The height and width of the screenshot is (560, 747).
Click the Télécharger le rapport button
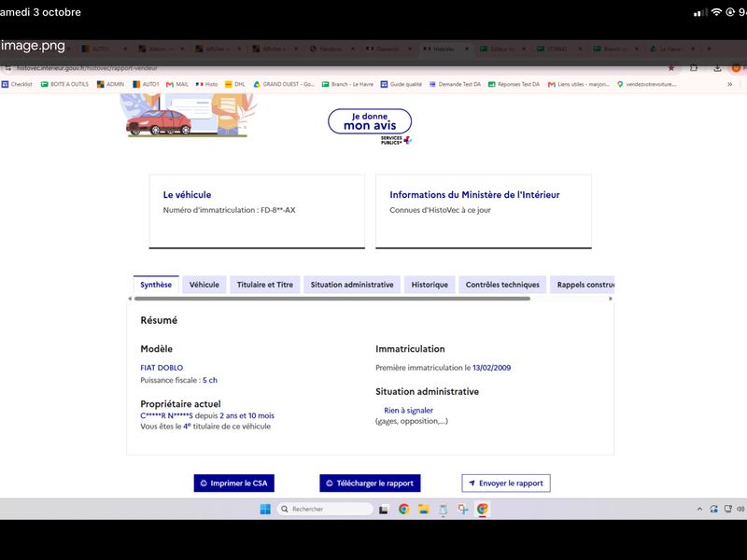click(370, 483)
